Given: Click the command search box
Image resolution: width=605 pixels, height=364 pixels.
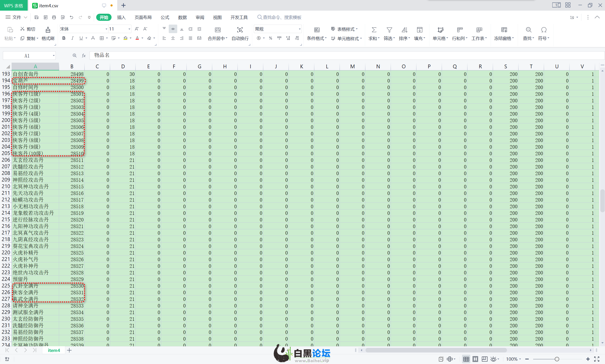Looking at the screenshot, I should coord(279,17).
